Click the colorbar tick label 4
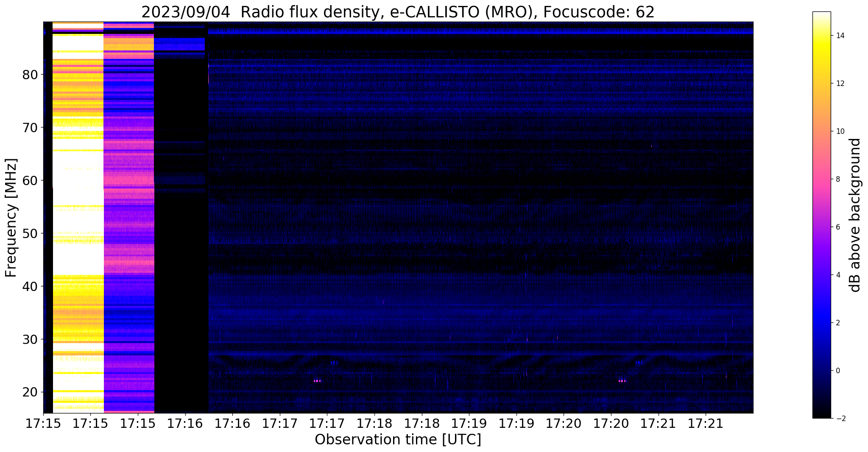Image resolution: width=868 pixels, height=452 pixels. [x=837, y=275]
